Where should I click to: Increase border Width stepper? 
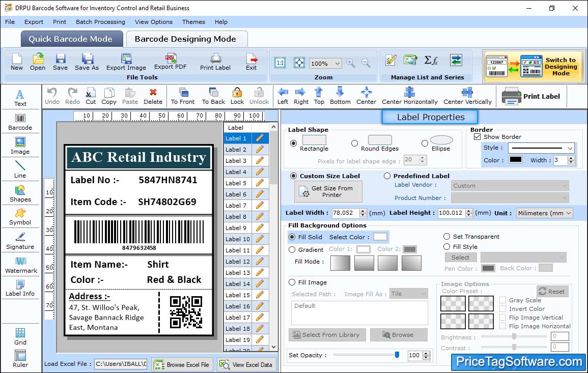[571, 158]
